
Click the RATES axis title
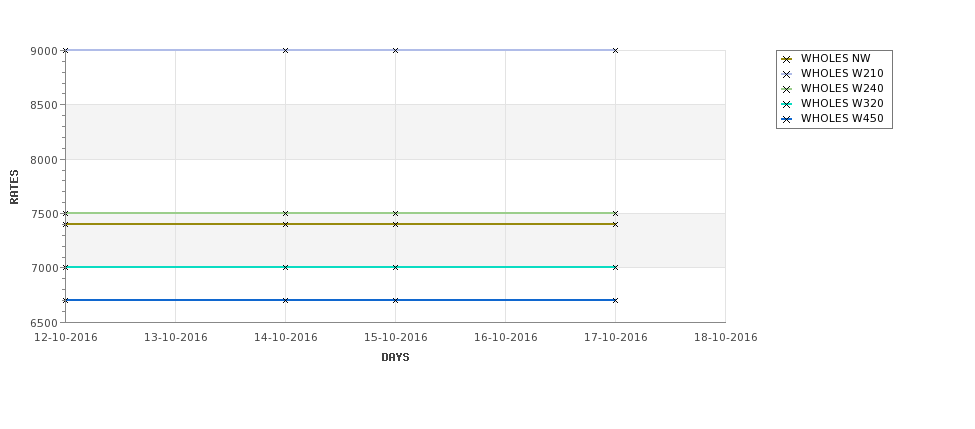[14, 187]
